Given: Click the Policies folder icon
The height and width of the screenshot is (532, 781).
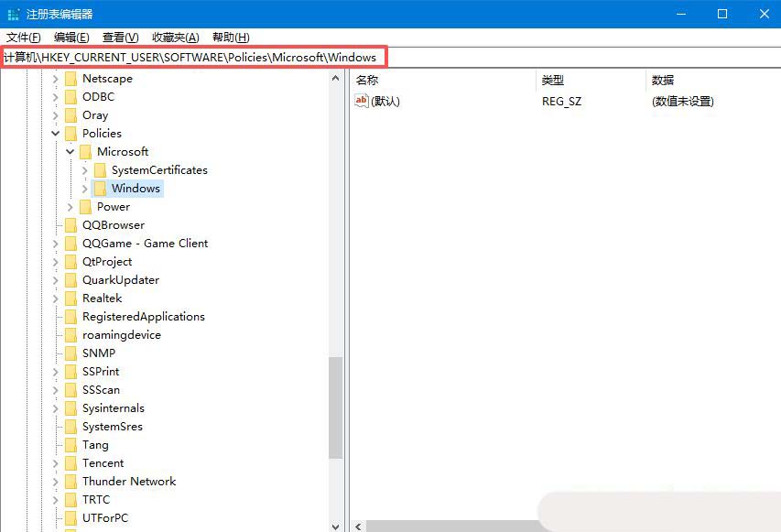Looking at the screenshot, I should click(x=71, y=134).
